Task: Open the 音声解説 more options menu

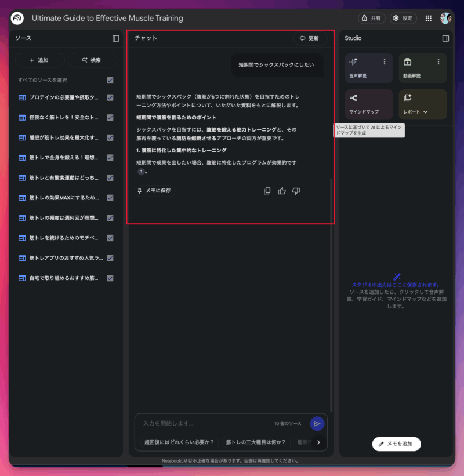Action: 385,61
